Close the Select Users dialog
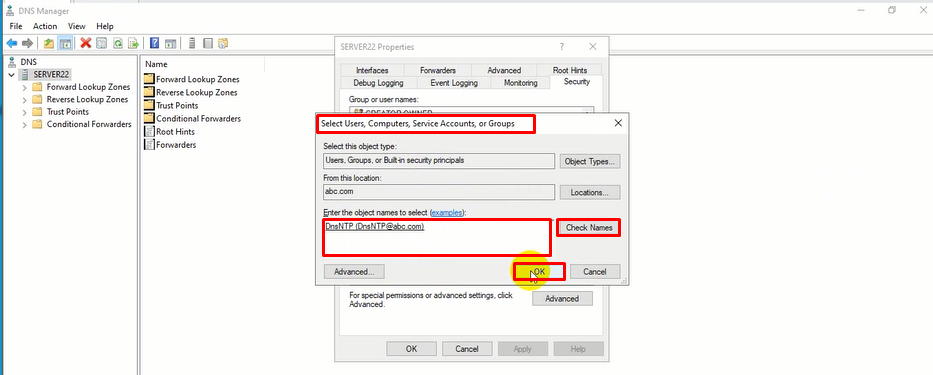933x375 pixels. pyautogui.click(x=618, y=123)
